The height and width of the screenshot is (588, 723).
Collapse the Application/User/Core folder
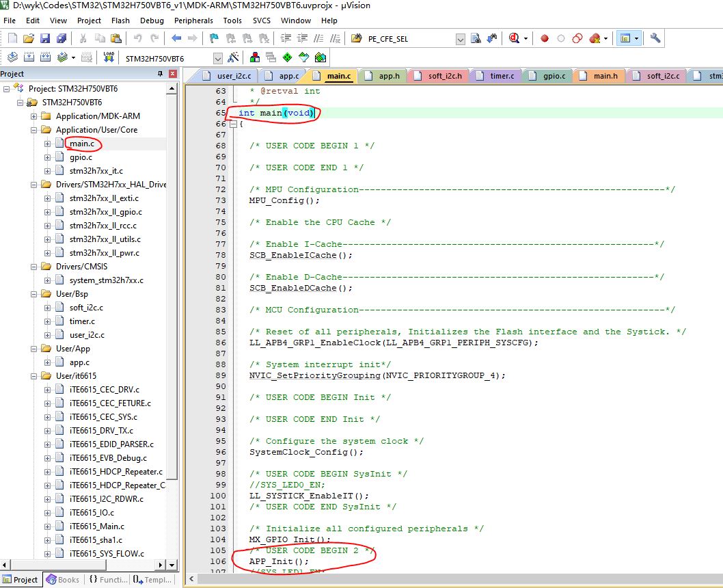click(x=33, y=130)
